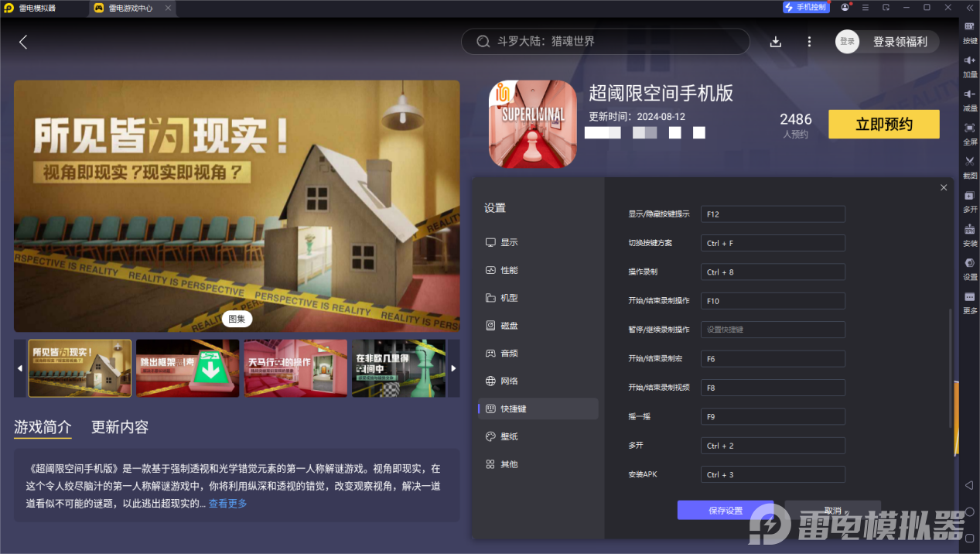The height and width of the screenshot is (554, 980).
Task: Edit 操作录制 shortcut field Ctrl + 8
Action: (x=773, y=272)
